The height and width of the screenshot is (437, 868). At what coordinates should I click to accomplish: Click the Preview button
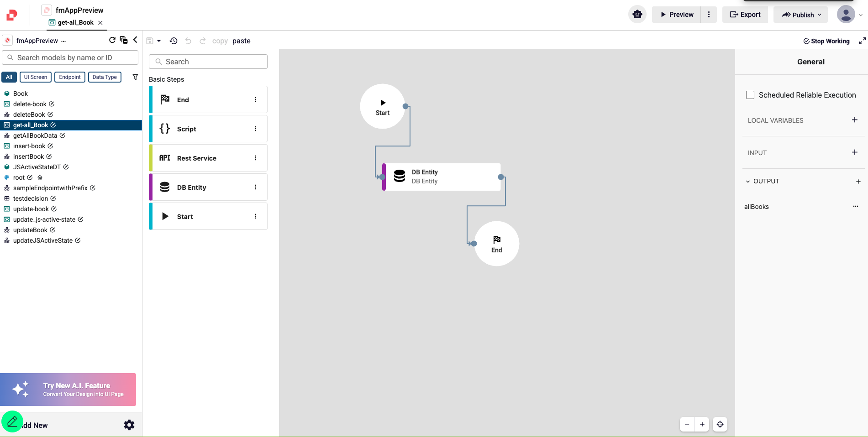676,15
